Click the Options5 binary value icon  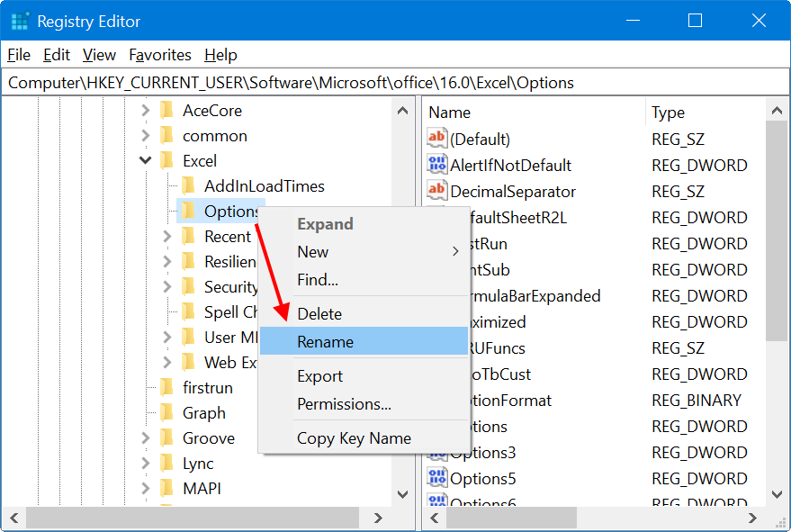coord(437,478)
